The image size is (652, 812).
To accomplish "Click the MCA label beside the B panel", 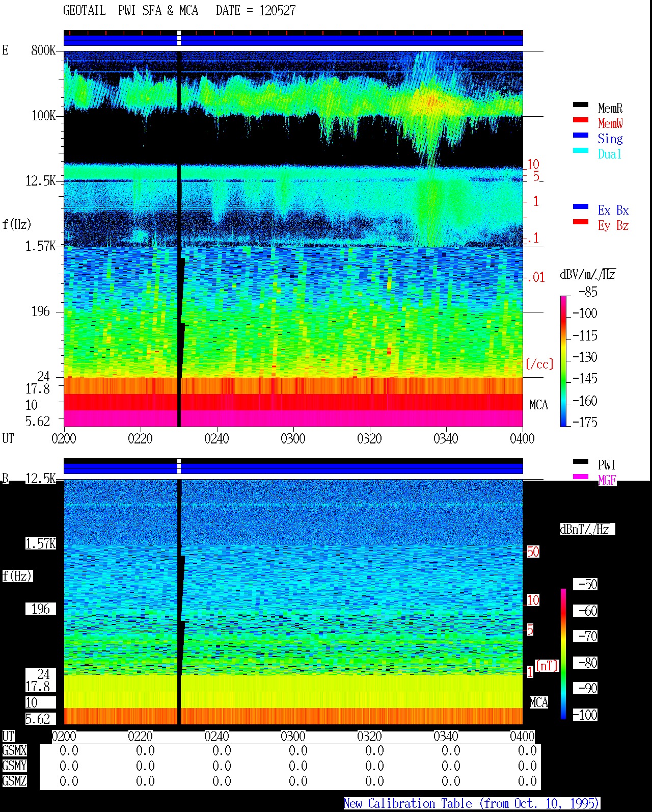I will pos(538,702).
